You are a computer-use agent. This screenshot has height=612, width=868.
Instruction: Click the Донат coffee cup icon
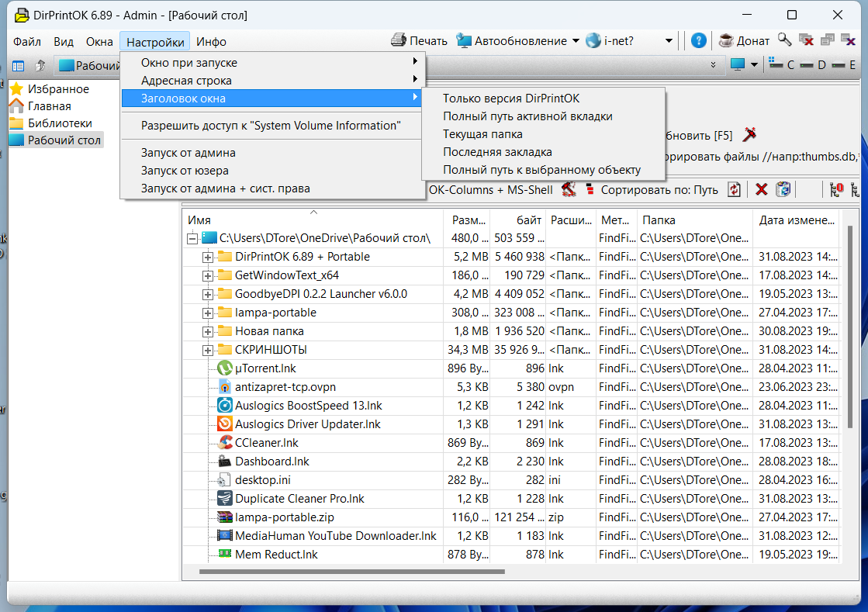click(x=726, y=40)
